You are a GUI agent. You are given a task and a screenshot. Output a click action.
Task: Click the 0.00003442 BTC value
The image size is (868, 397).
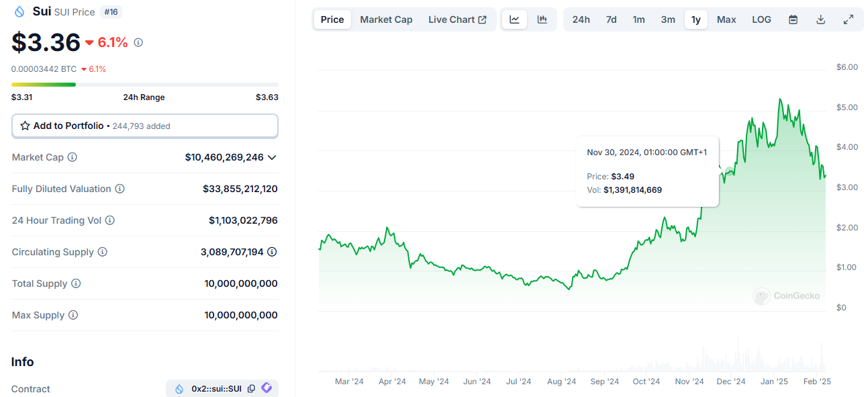click(44, 69)
